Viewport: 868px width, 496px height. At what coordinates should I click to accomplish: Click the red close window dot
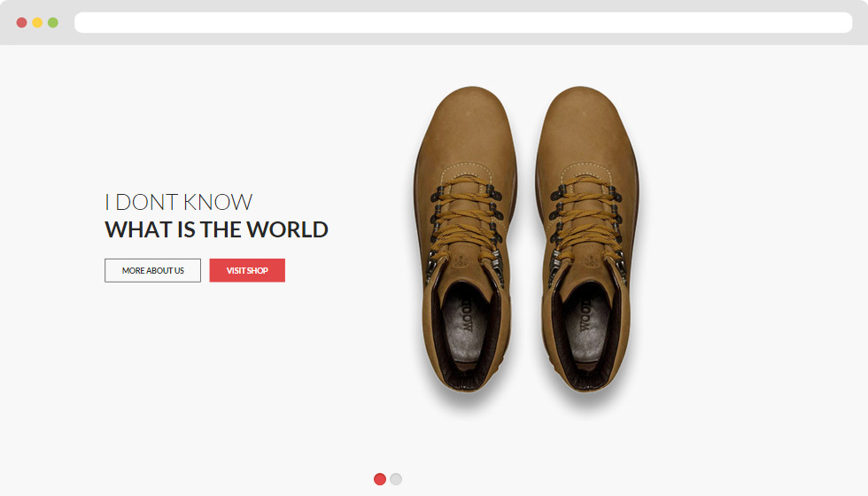tap(21, 23)
